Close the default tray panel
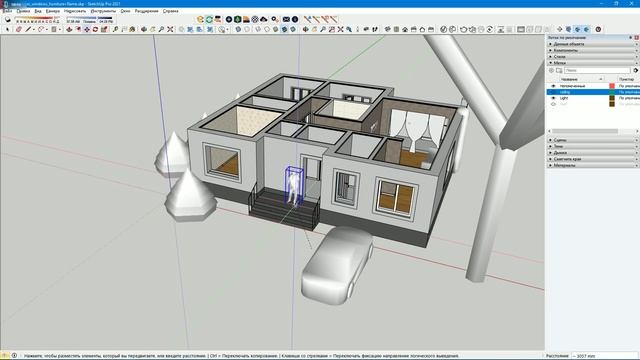Screen dimensions: 640x360 point(636,38)
